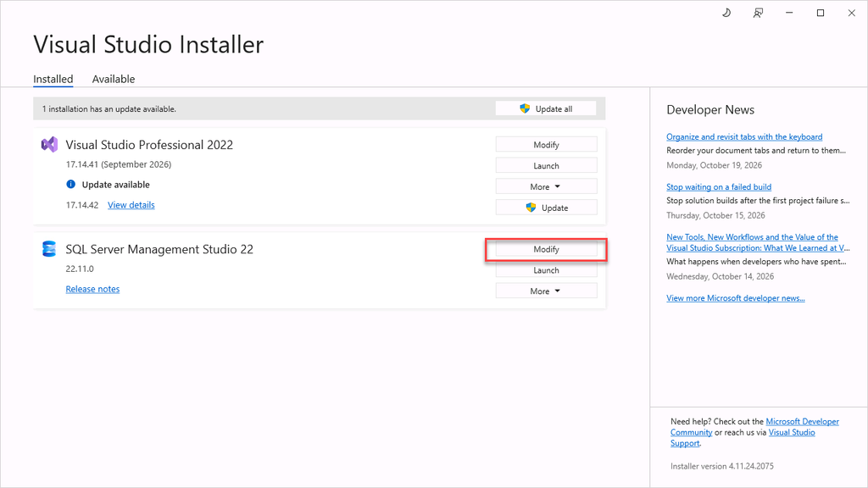868x488 pixels.
Task: Open the Visual Studio Support link
Action: [x=792, y=432]
